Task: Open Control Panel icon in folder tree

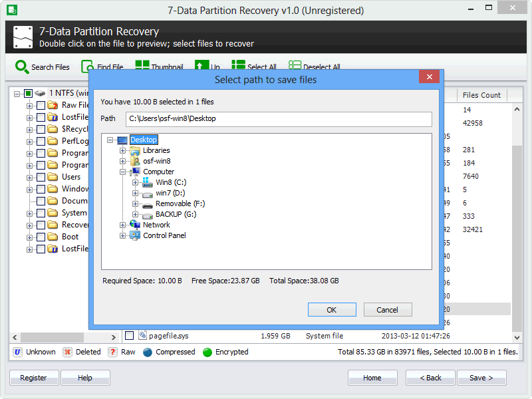Action: coord(135,235)
